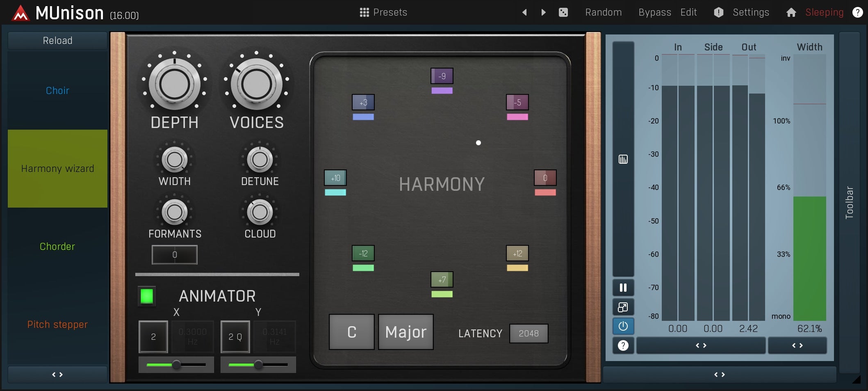This screenshot has height=391, width=868.
Task: Click the Reload button
Action: click(57, 41)
